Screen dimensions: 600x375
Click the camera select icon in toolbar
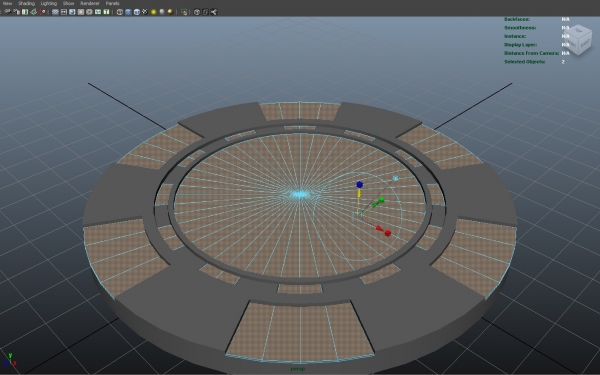pyautogui.click(x=7, y=12)
